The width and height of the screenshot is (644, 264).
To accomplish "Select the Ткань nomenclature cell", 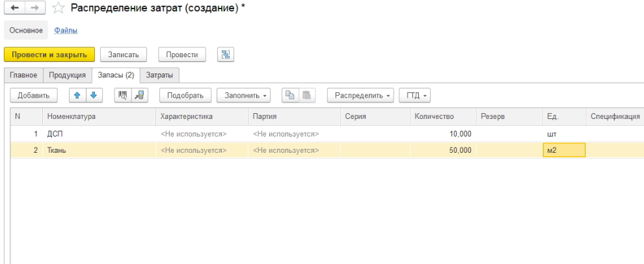I will [x=99, y=150].
